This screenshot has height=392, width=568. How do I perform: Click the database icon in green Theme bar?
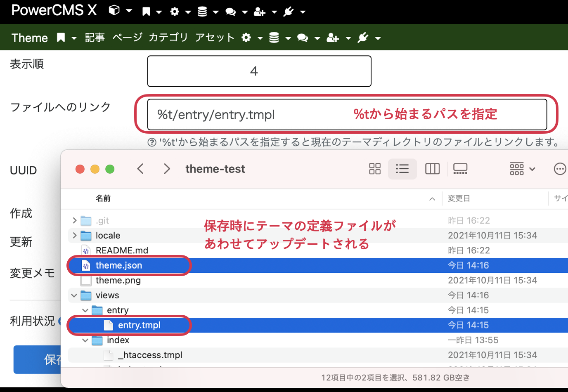pos(274,38)
